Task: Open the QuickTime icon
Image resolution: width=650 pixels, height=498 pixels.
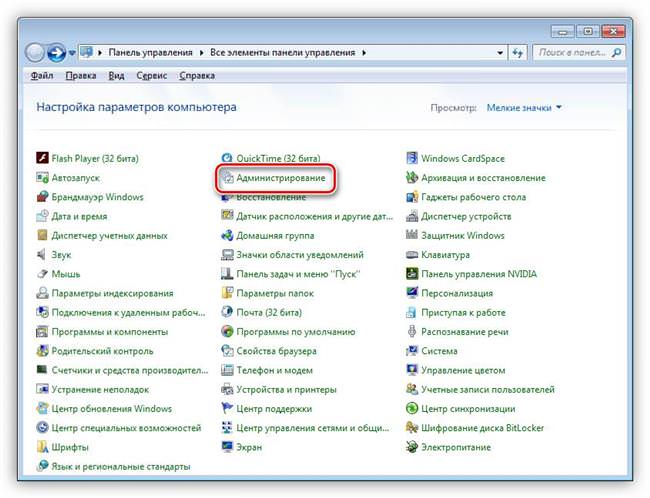Action: (227, 158)
